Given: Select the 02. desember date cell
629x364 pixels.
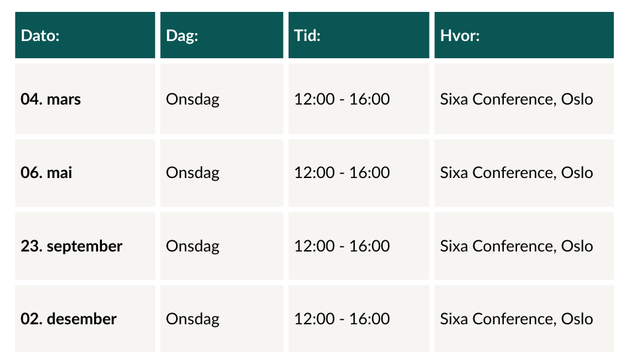Looking at the screenshot, I should pos(85,319).
